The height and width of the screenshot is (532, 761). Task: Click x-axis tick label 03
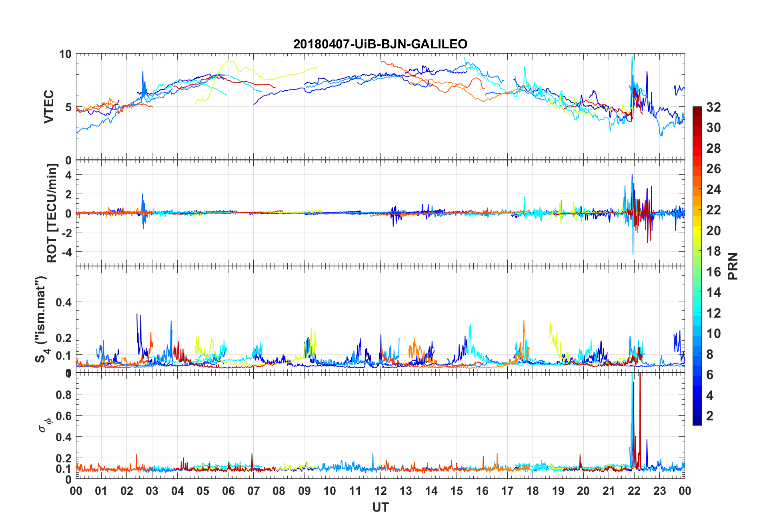coord(152,491)
